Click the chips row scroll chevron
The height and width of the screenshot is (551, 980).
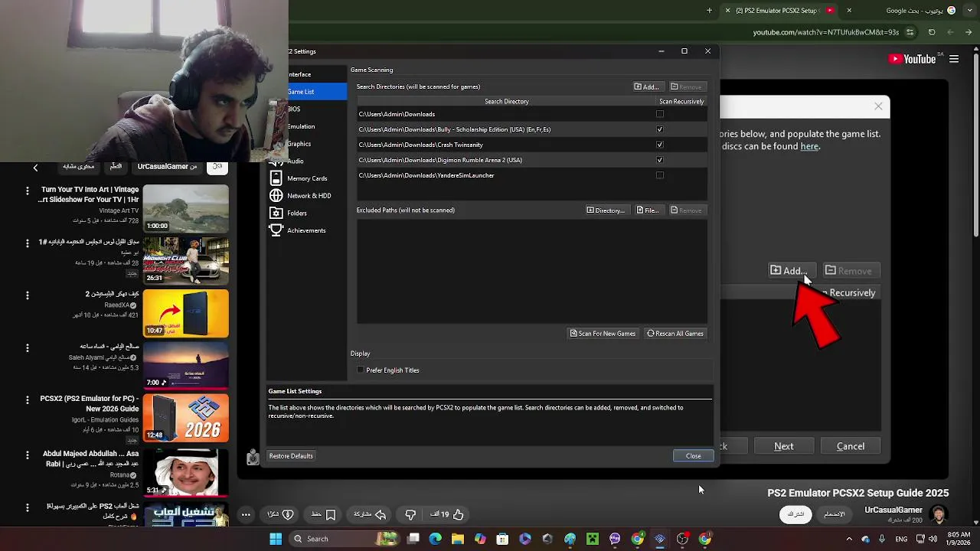pos(35,167)
